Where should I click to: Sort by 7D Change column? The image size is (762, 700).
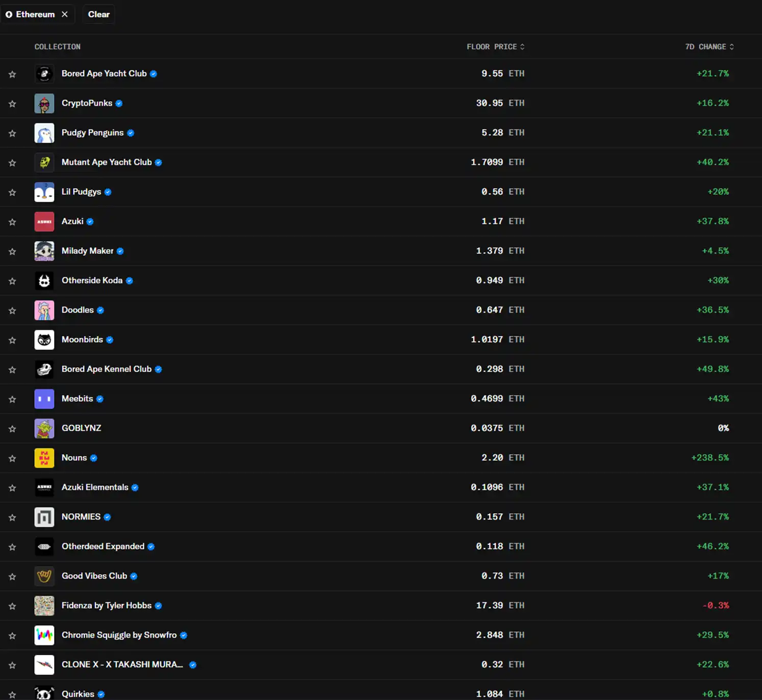[709, 47]
